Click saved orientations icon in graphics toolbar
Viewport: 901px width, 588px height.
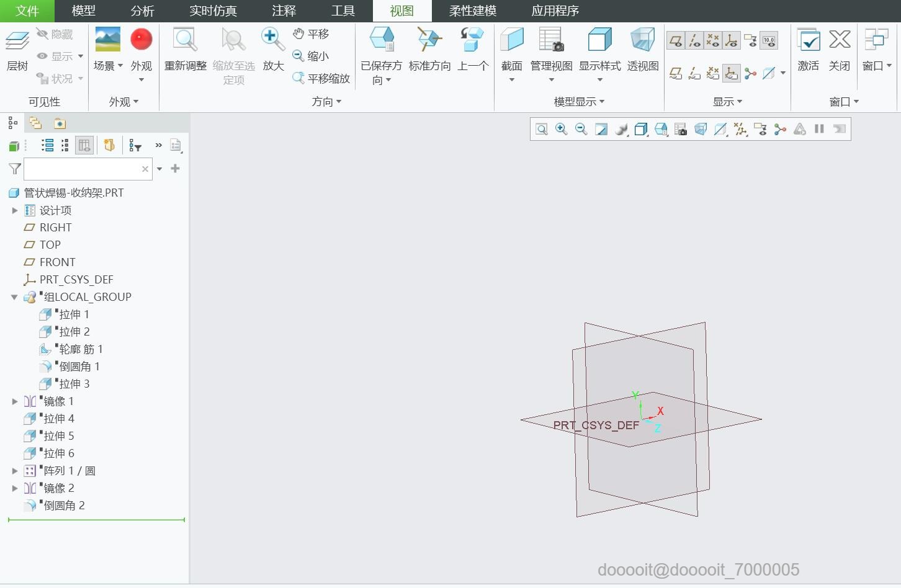tap(661, 129)
